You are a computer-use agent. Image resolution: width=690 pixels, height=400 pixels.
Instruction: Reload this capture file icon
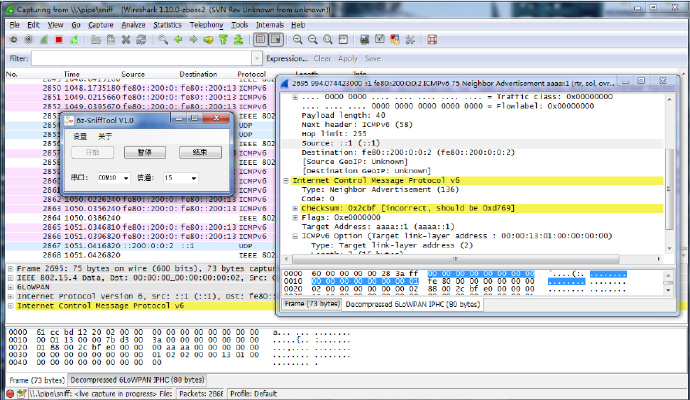click(141, 40)
